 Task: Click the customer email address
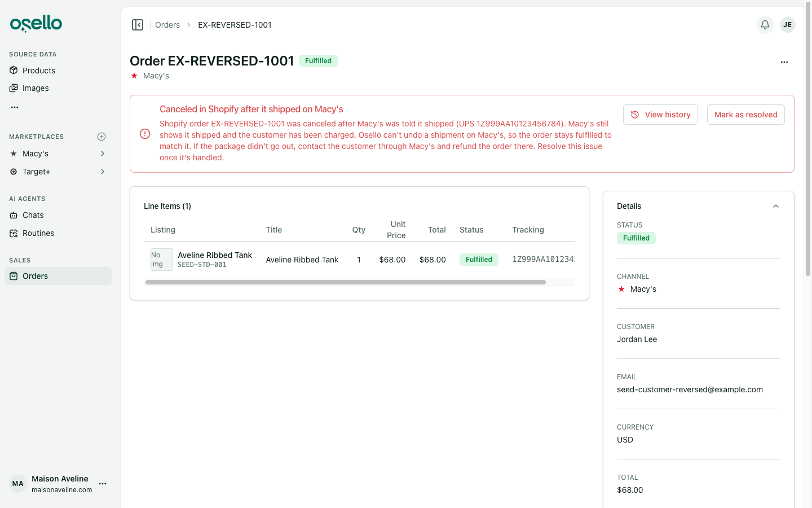click(x=690, y=389)
